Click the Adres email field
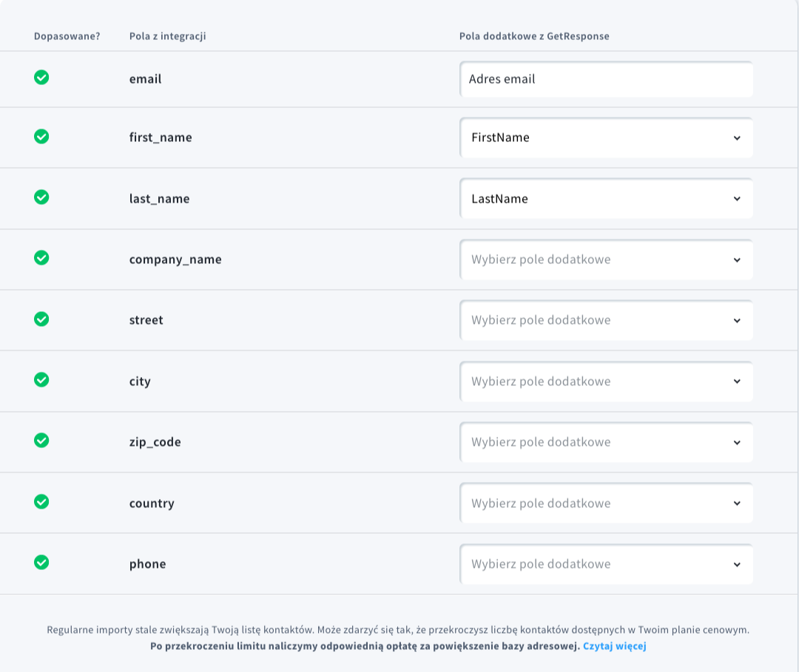 point(606,79)
